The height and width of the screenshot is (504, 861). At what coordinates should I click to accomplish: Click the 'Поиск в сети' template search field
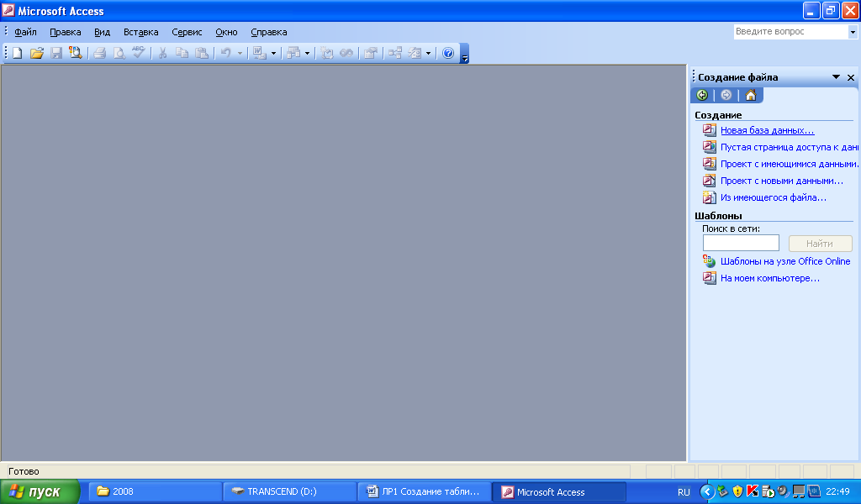pos(741,243)
